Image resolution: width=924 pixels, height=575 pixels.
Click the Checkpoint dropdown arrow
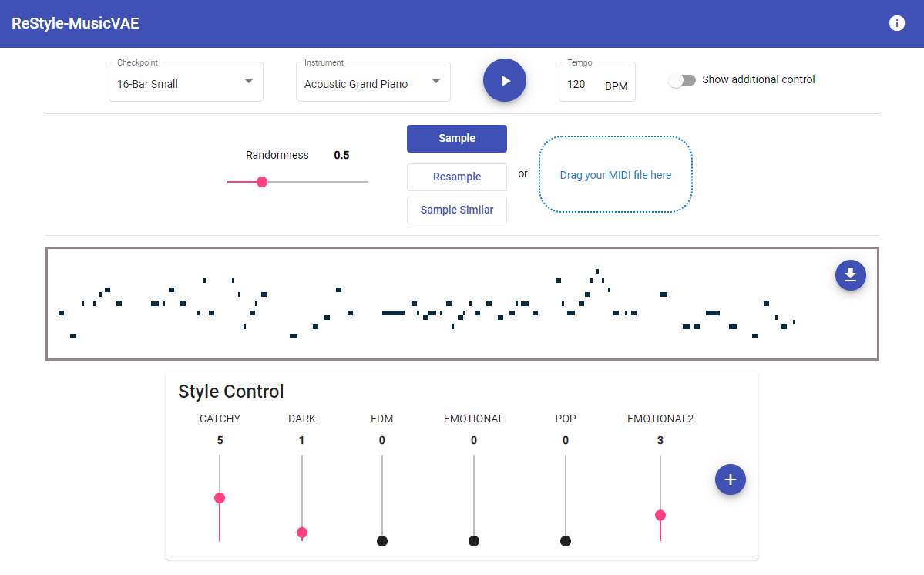[249, 82]
